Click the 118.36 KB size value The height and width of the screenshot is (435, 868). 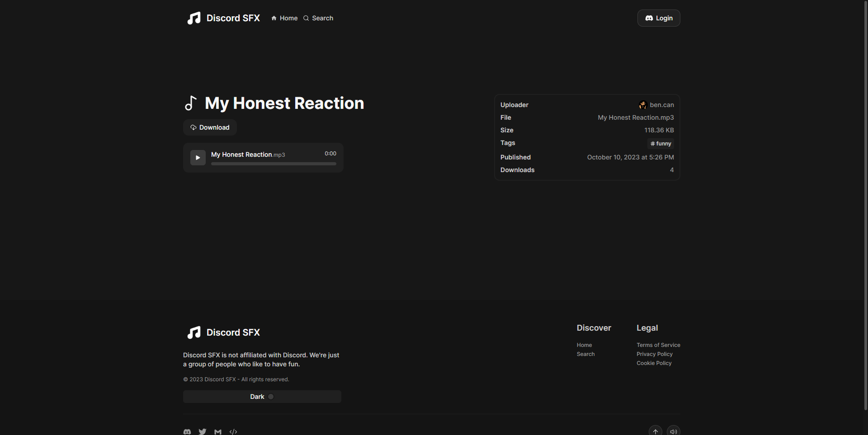[659, 130]
